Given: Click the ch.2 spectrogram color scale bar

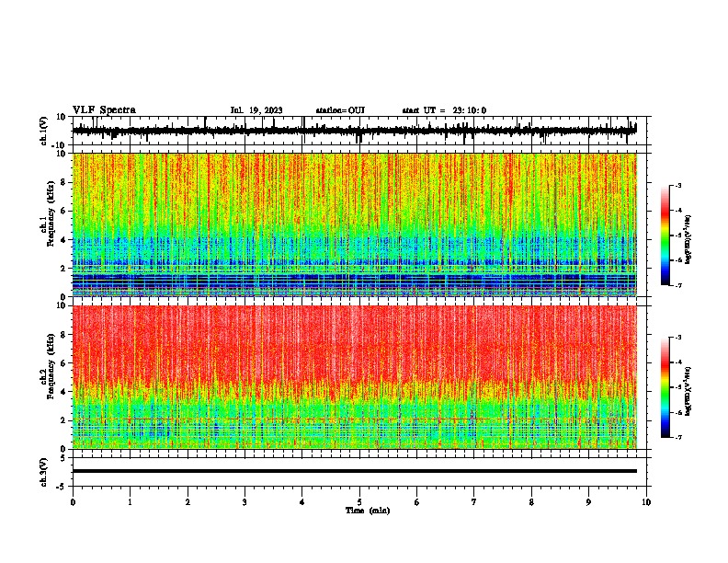Looking at the screenshot, I should coord(665,387).
